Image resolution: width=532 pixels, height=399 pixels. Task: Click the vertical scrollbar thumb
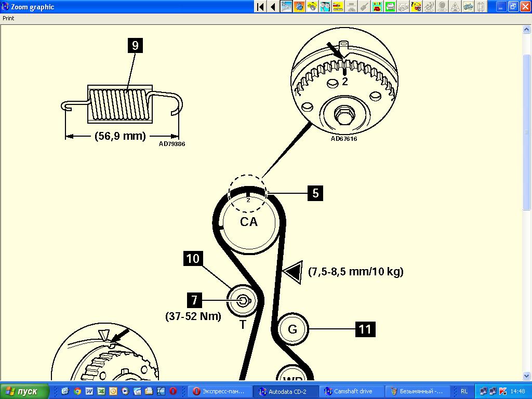(526, 131)
